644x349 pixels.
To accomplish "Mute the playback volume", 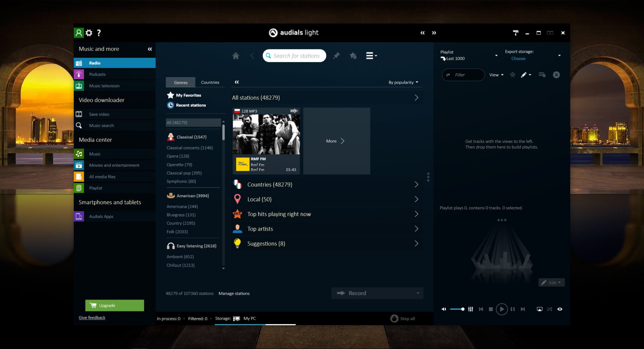I will 444,309.
